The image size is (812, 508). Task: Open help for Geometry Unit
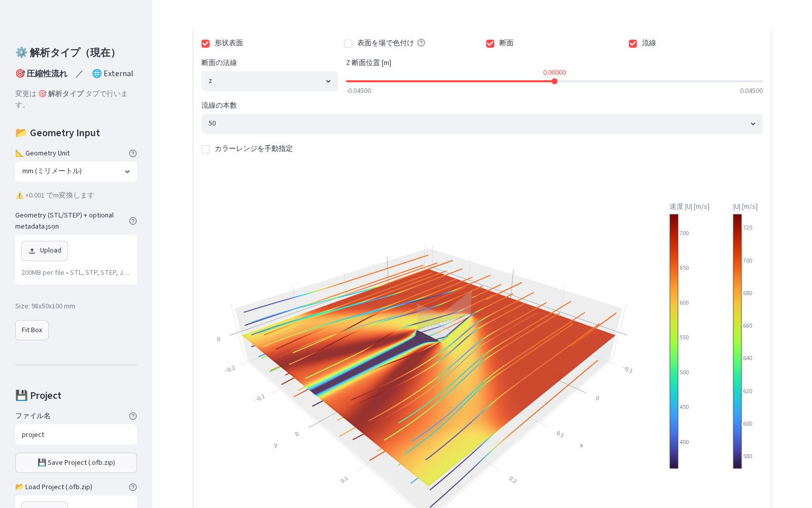[x=133, y=153]
